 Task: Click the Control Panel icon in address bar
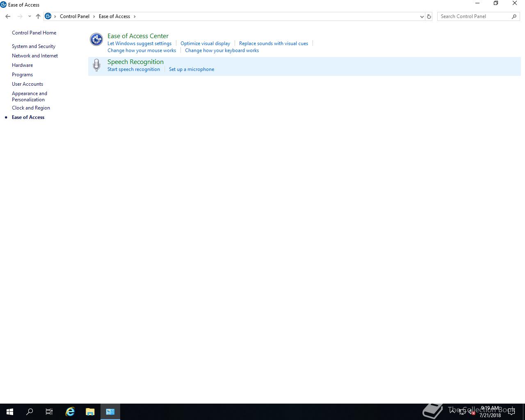pyautogui.click(x=48, y=16)
